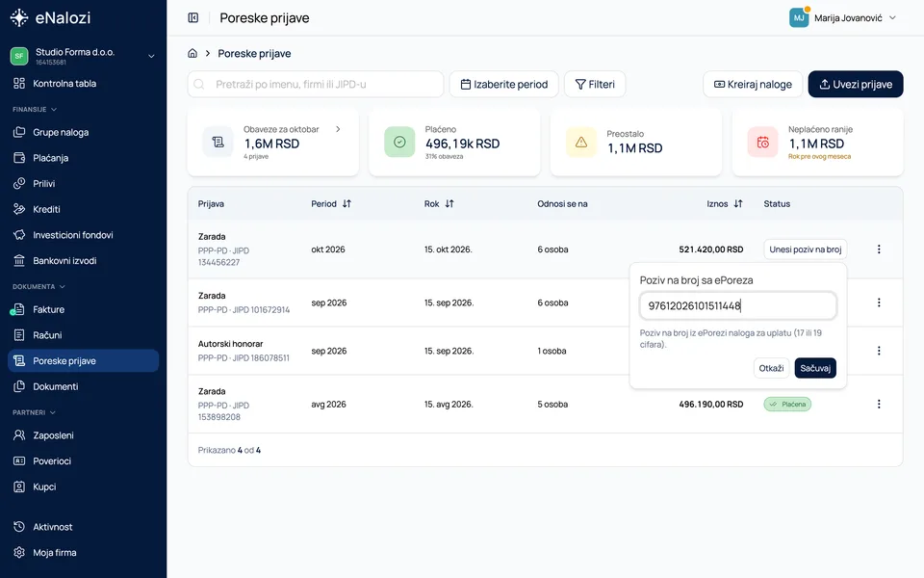924x578 pixels.
Task: Click the Plaćeno green checkmark icon
Action: tap(399, 143)
